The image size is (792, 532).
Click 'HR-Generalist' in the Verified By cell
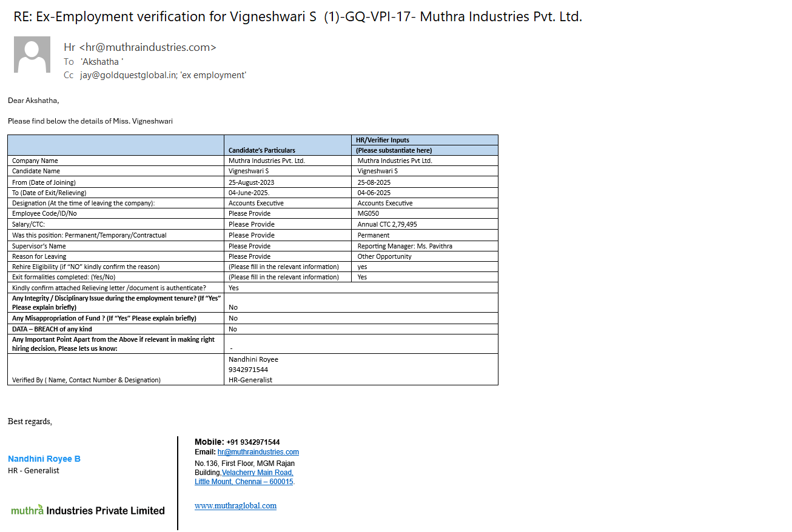250,380
